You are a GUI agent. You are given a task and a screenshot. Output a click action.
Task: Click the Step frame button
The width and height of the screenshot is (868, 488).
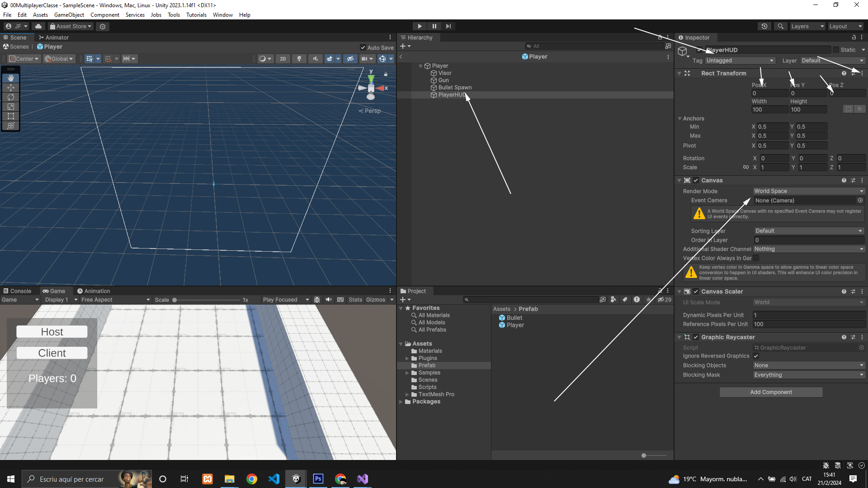(448, 26)
